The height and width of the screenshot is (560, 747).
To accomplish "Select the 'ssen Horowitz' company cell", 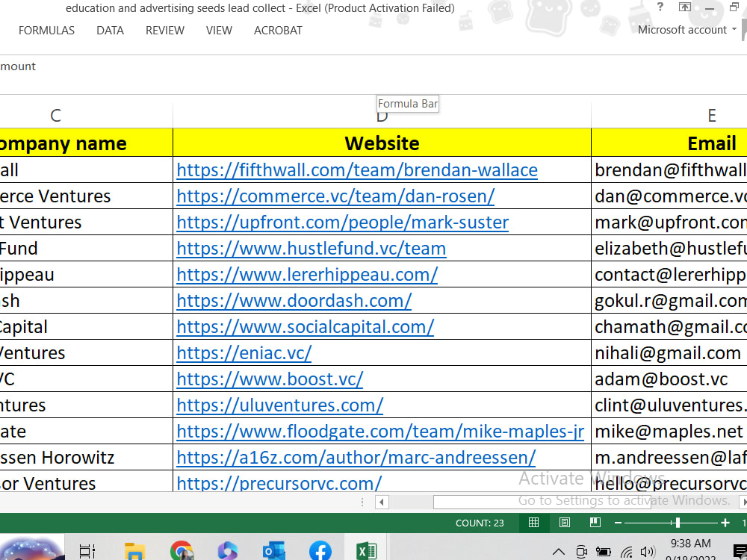I will [x=86, y=458].
